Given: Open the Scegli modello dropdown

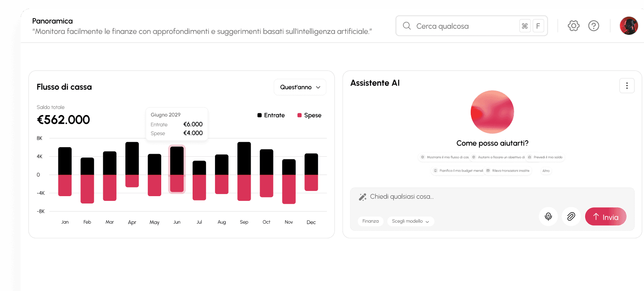Looking at the screenshot, I should 410,221.
